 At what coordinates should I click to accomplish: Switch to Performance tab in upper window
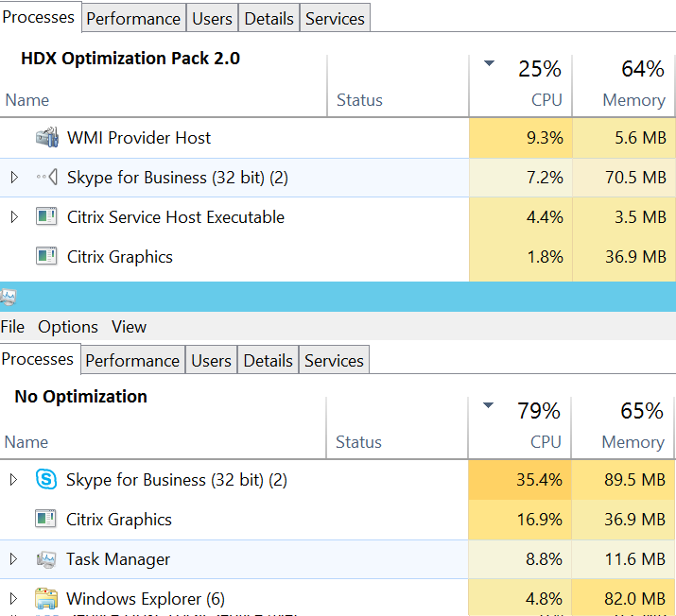pos(133,19)
